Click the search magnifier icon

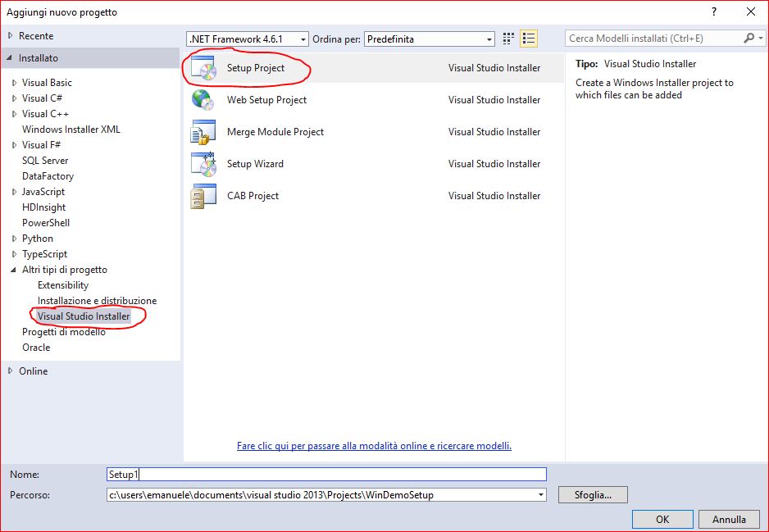pyautogui.click(x=749, y=39)
